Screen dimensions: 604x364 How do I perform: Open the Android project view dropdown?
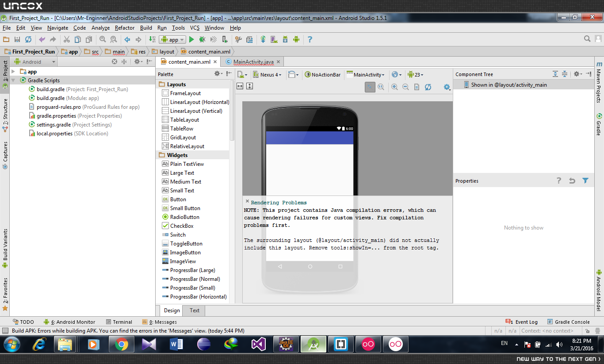click(35, 62)
